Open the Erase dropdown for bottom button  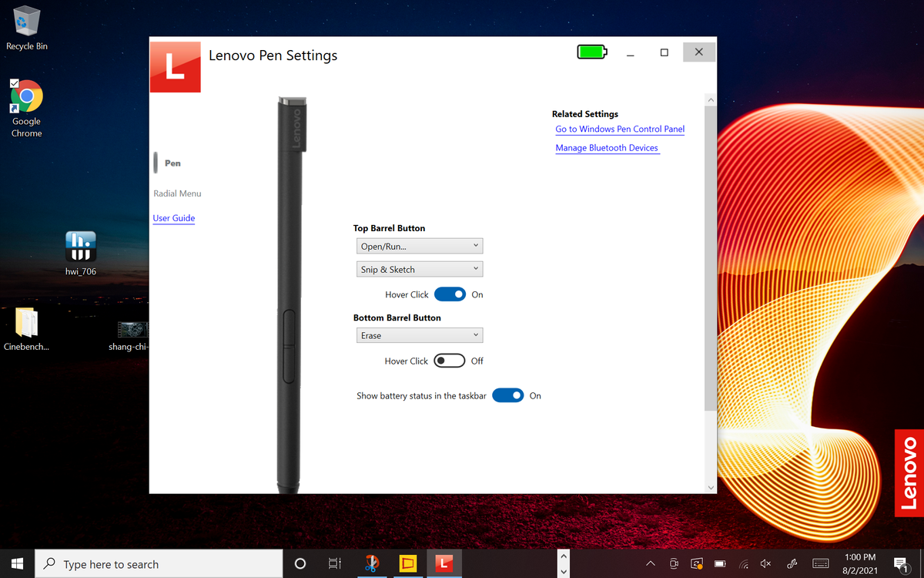tap(420, 335)
